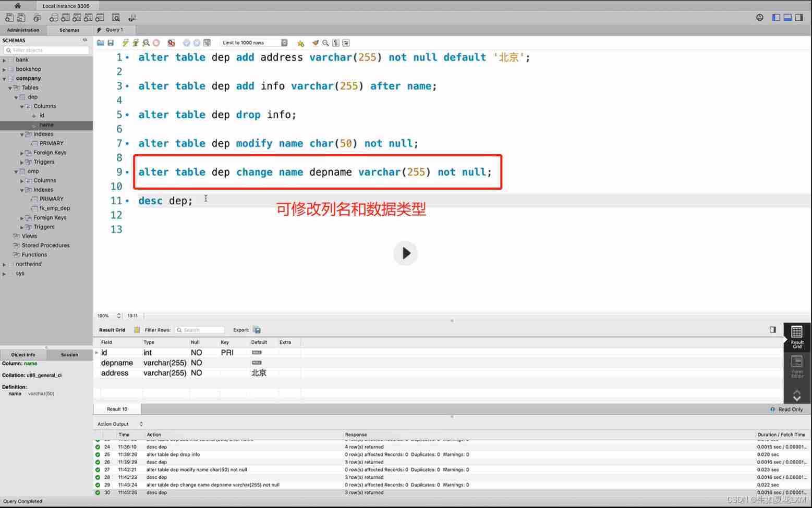Toggle invisible characters icon
This screenshot has height=508, width=812.
[336, 43]
